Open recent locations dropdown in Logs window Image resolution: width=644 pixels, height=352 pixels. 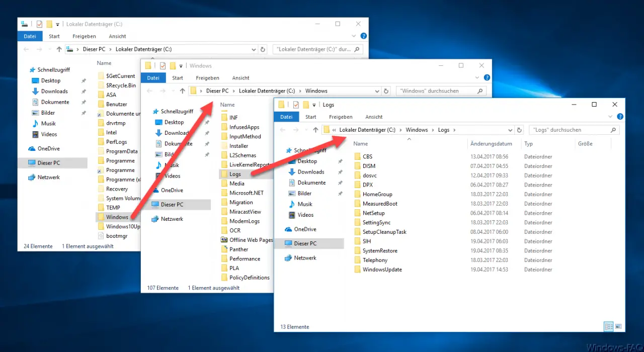click(305, 130)
